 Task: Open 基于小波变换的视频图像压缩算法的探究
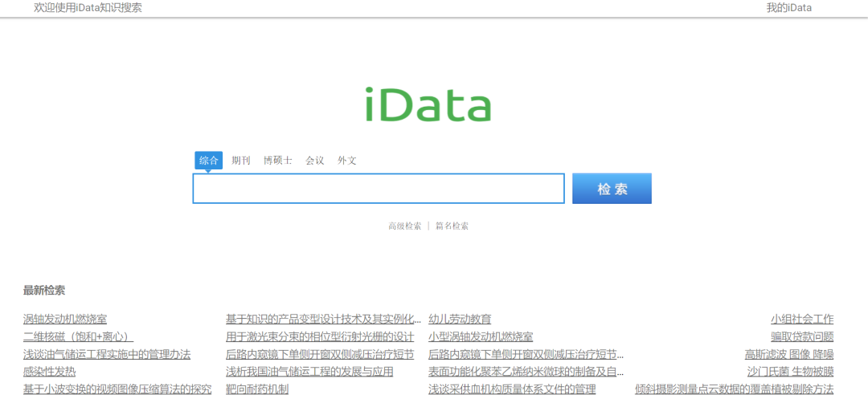117,389
